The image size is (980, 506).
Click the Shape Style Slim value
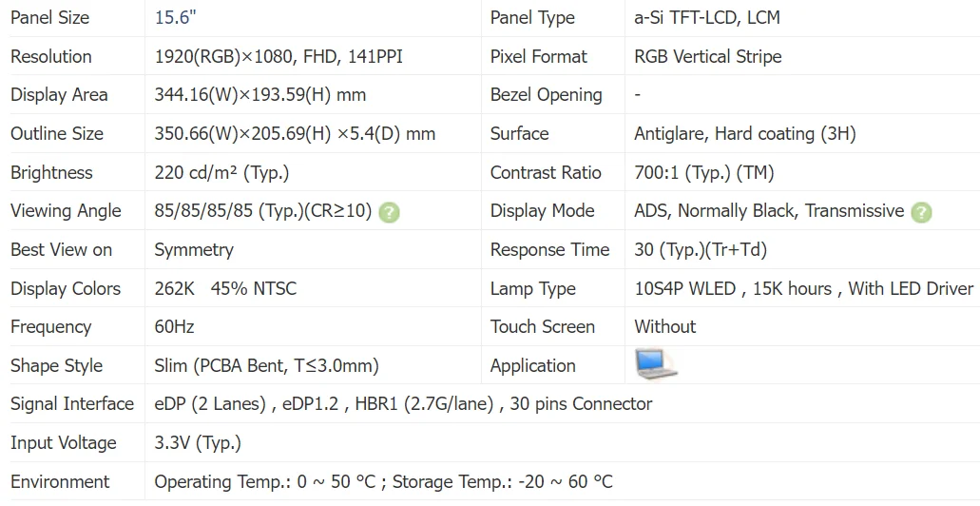tap(267, 365)
